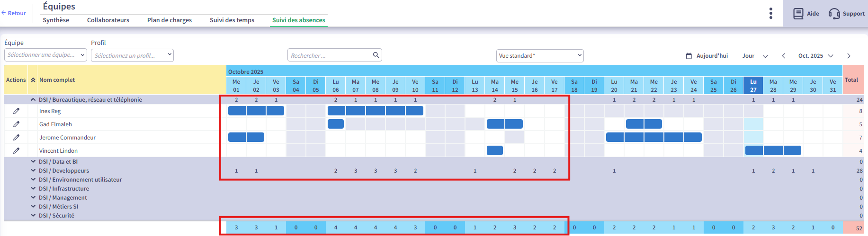Click the Retour back link
The width and height of the screenshot is (868, 236).
point(14,13)
